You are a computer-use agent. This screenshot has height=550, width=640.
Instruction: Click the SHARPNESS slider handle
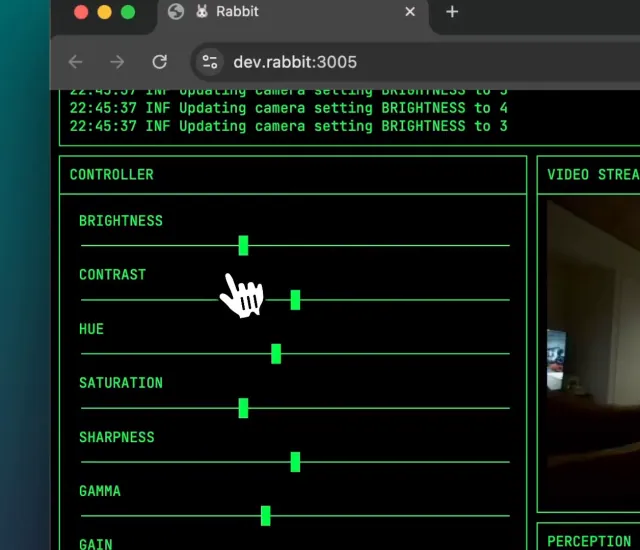[296, 462]
